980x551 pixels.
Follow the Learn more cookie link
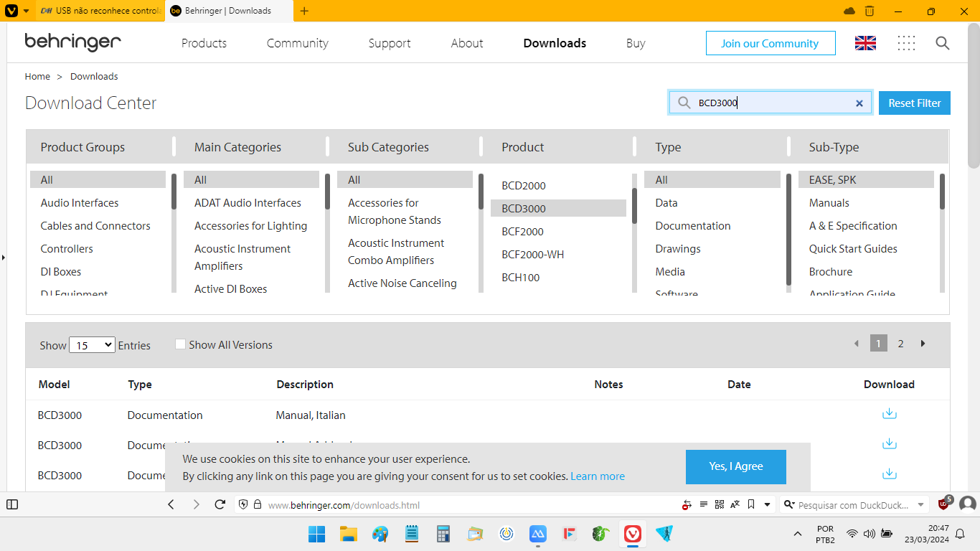tap(598, 476)
